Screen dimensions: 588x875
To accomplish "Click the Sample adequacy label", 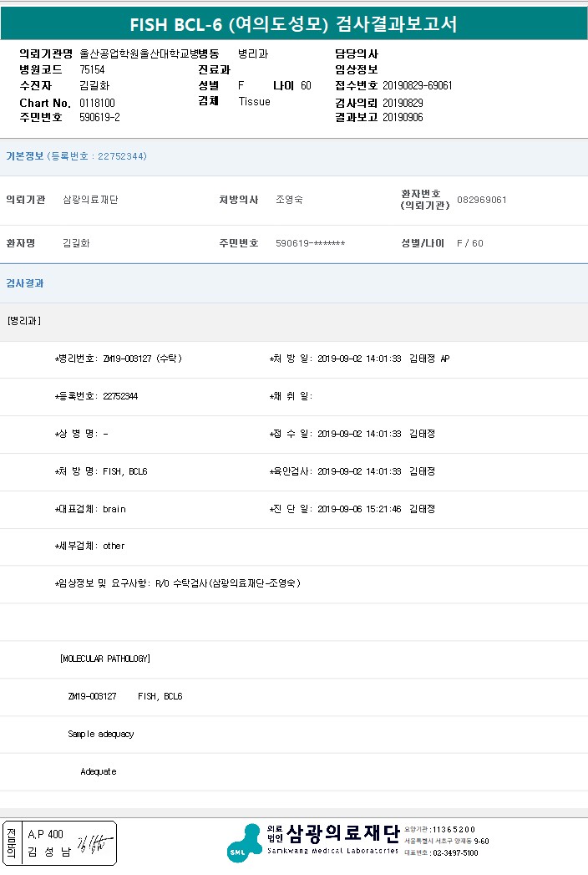I will click(100, 734).
